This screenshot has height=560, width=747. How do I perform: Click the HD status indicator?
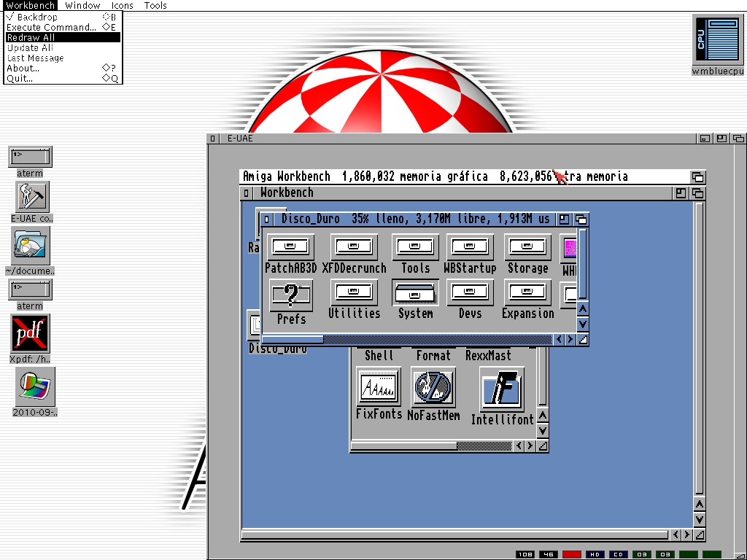click(595, 554)
